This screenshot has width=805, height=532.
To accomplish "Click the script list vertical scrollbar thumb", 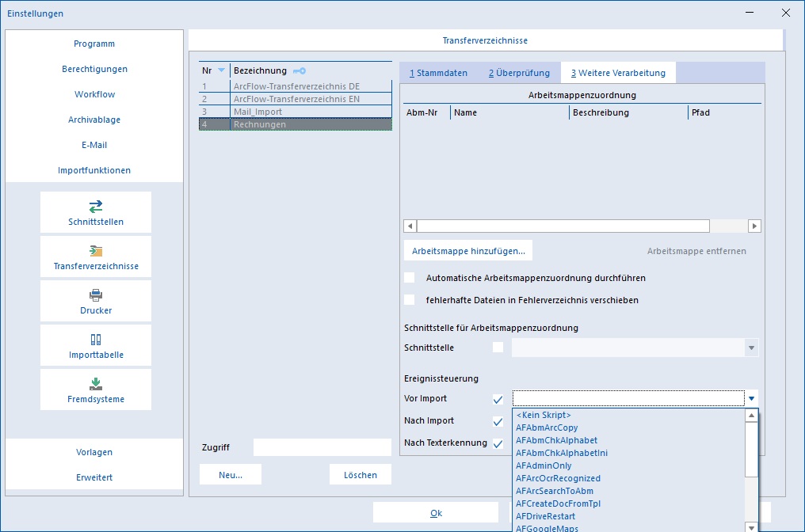I will (751, 449).
